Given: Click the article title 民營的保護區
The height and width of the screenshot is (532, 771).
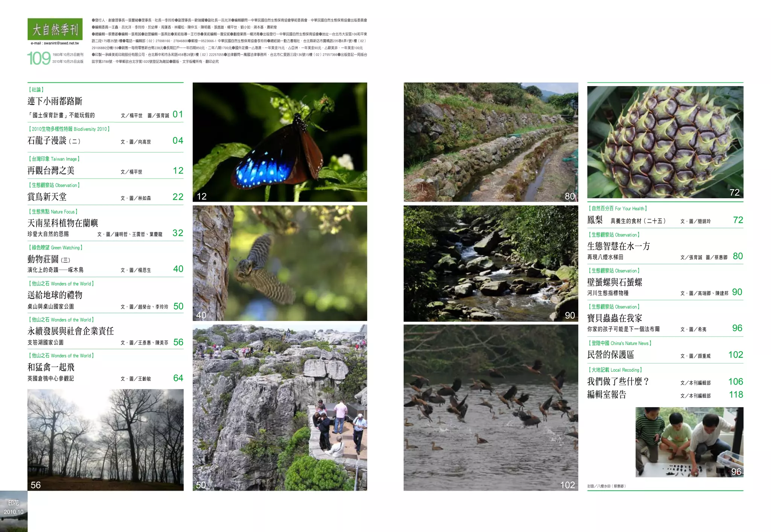Looking at the screenshot, I should 610,355.
